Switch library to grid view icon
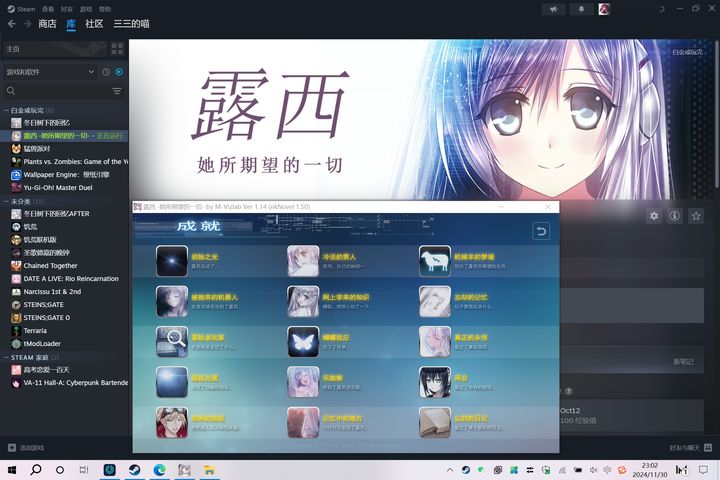 pyautogui.click(x=117, y=49)
